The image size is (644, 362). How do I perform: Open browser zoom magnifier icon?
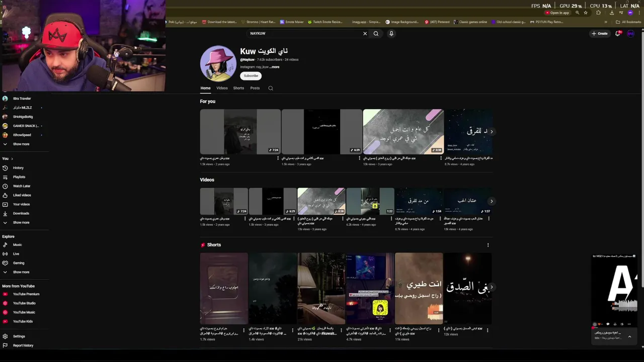578,13
